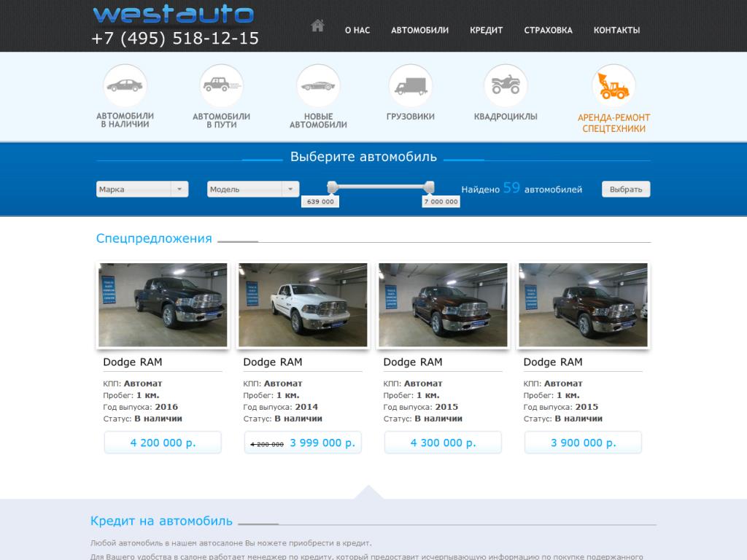This screenshot has width=747, height=560.
Task: Open the КОНТАКТЫ menu page
Action: coord(616,30)
